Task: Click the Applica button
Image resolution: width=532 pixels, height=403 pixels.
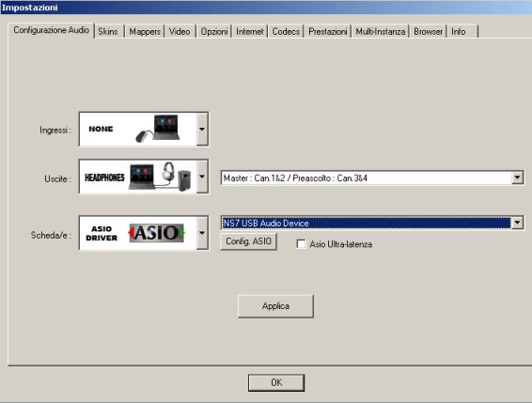Action: tap(275, 306)
